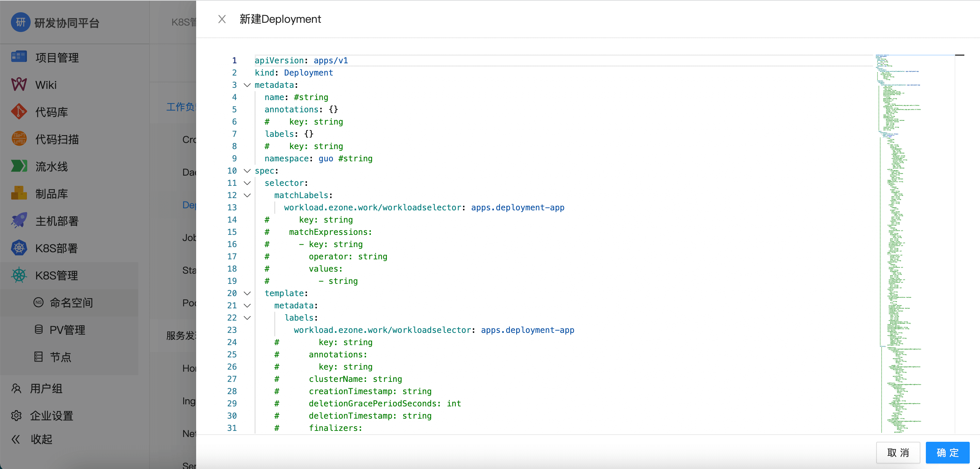Open the 命名空间 menu item

click(71, 302)
